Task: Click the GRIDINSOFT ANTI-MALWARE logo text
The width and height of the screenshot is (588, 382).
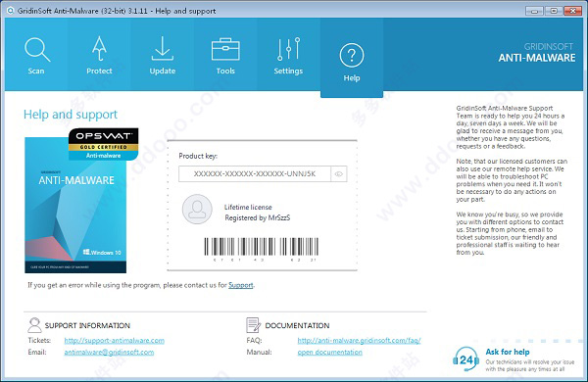Action: click(537, 53)
